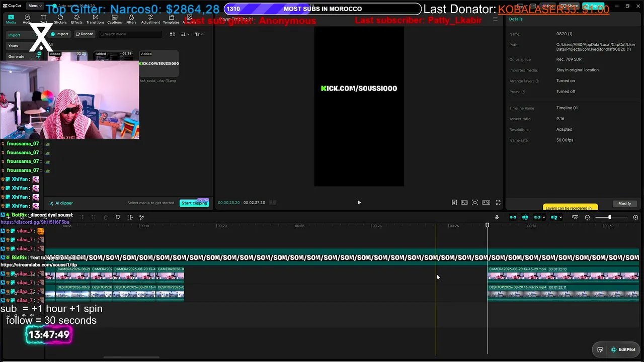This screenshot has height=362, width=644.
Task: Open the Filters tab
Action: (x=131, y=19)
